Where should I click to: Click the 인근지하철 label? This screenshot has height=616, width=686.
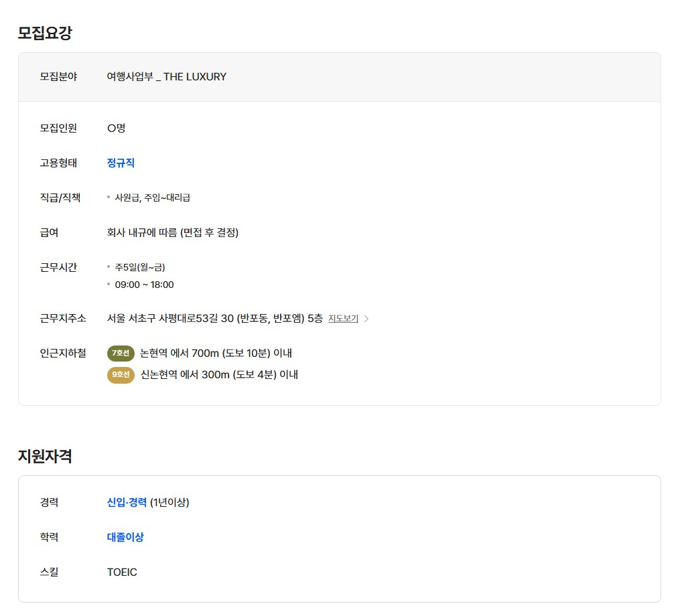coord(63,353)
